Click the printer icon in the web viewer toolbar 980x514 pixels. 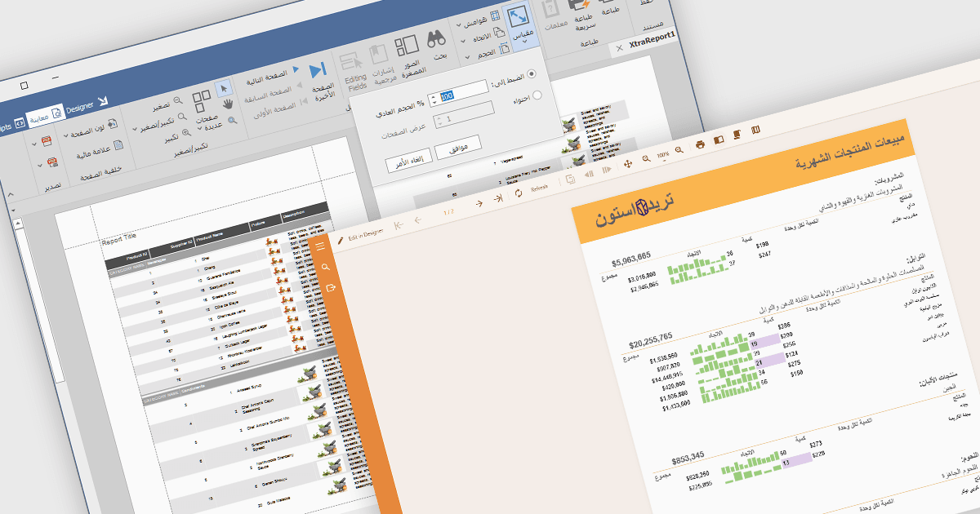(x=700, y=144)
